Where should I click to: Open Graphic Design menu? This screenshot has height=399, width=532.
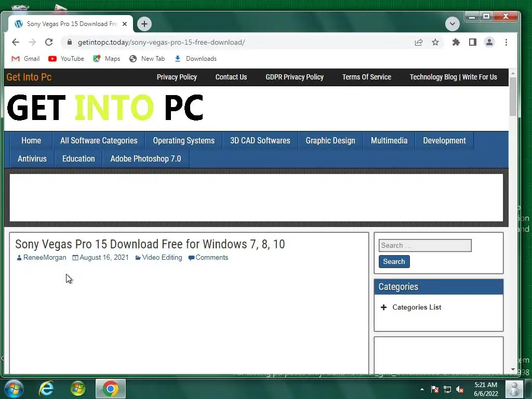(x=330, y=140)
